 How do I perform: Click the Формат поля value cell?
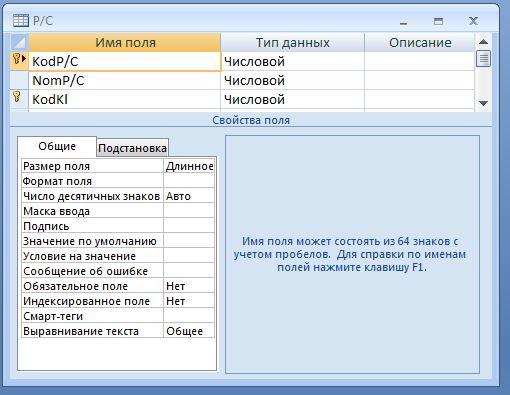pos(189,181)
